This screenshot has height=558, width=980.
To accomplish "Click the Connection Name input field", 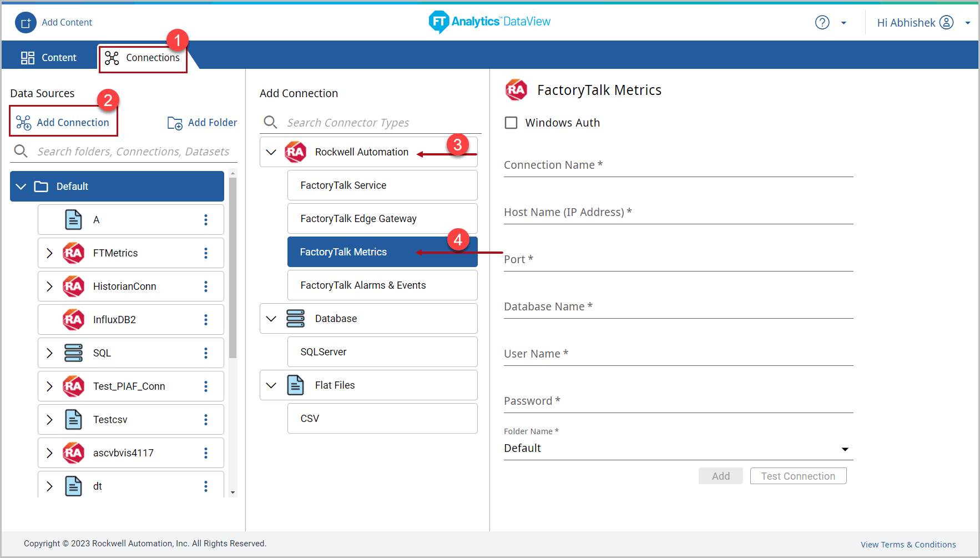I will tap(678, 165).
